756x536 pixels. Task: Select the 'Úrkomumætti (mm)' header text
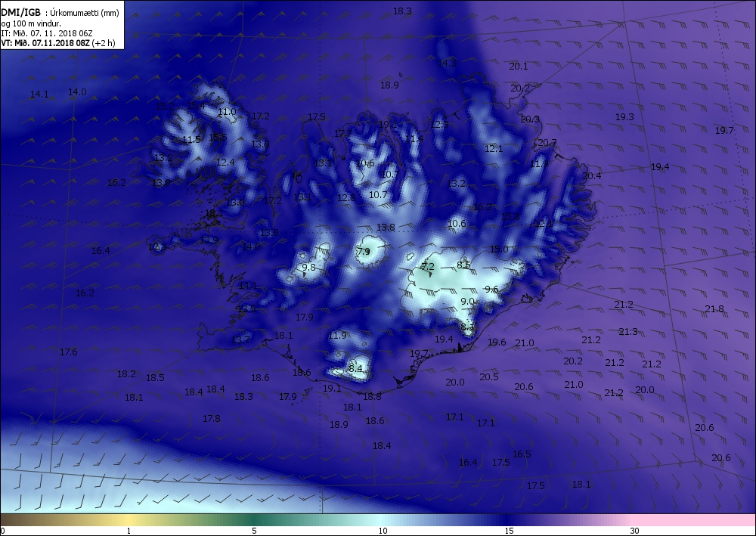pos(85,13)
